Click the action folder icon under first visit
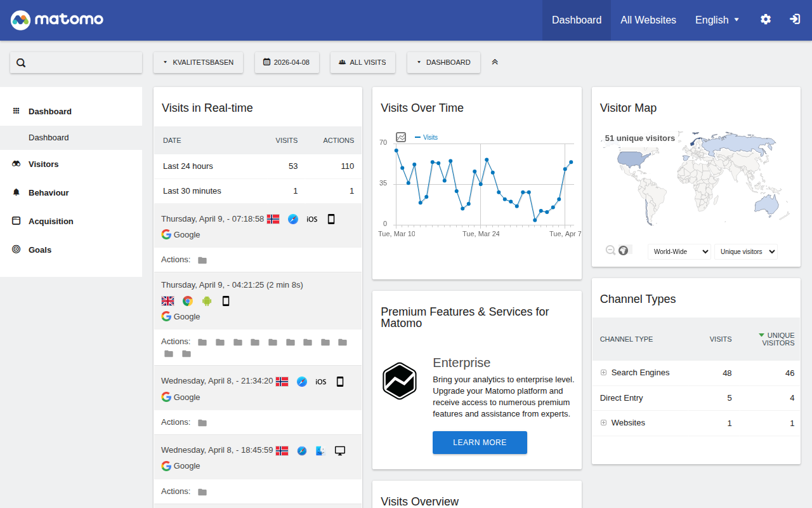 pyautogui.click(x=202, y=260)
